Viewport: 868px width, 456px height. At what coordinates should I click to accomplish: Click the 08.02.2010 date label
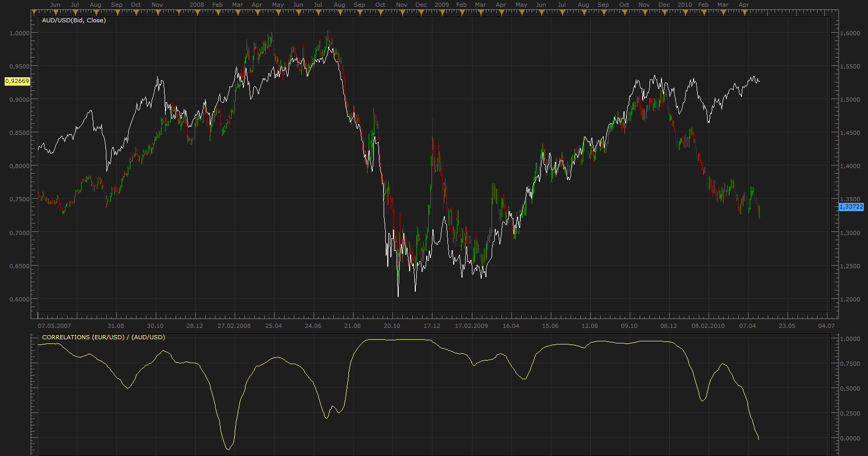[708, 326]
